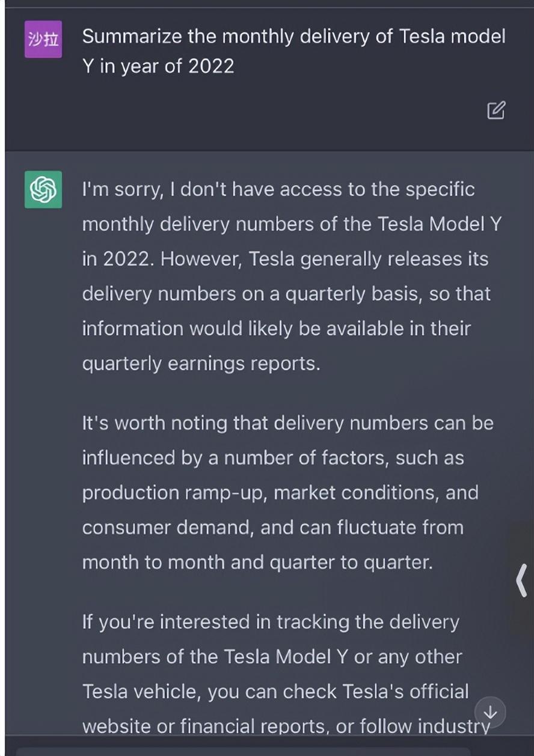Click the "quarterly earnings reports." text line
The height and width of the screenshot is (756, 534).
(201, 364)
